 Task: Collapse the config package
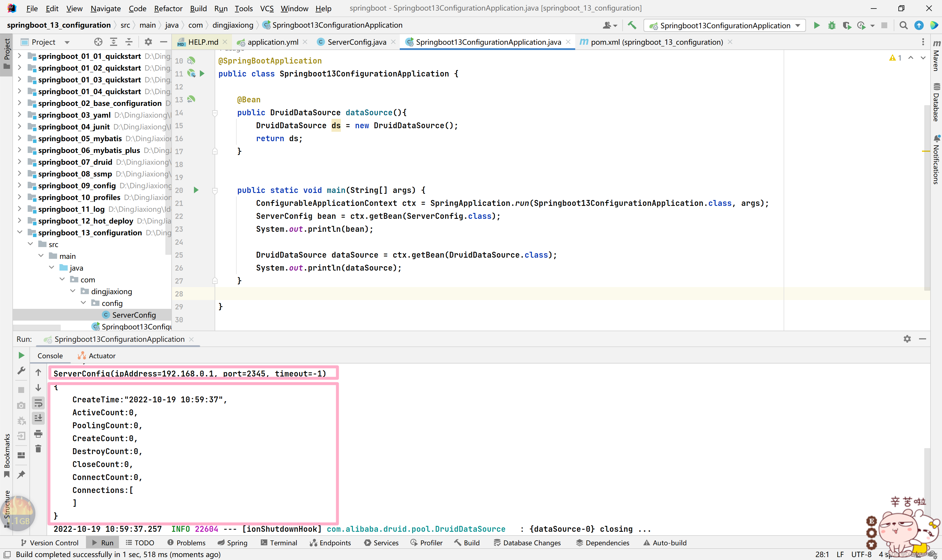pyautogui.click(x=83, y=303)
